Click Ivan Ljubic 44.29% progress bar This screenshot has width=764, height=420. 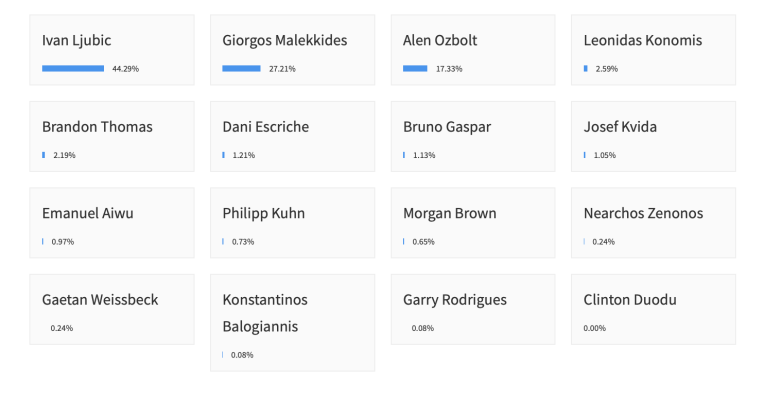point(73,69)
